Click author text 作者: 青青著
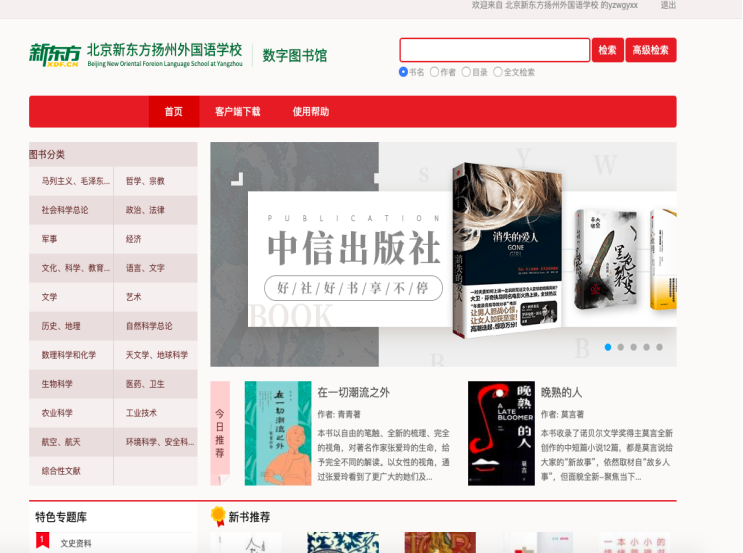 tap(339, 414)
